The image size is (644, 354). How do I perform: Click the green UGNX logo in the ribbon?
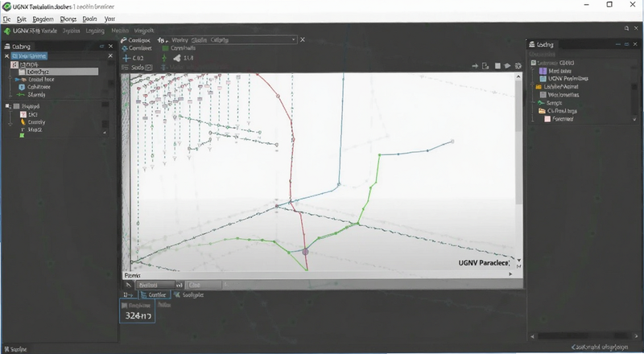pyautogui.click(x=7, y=31)
